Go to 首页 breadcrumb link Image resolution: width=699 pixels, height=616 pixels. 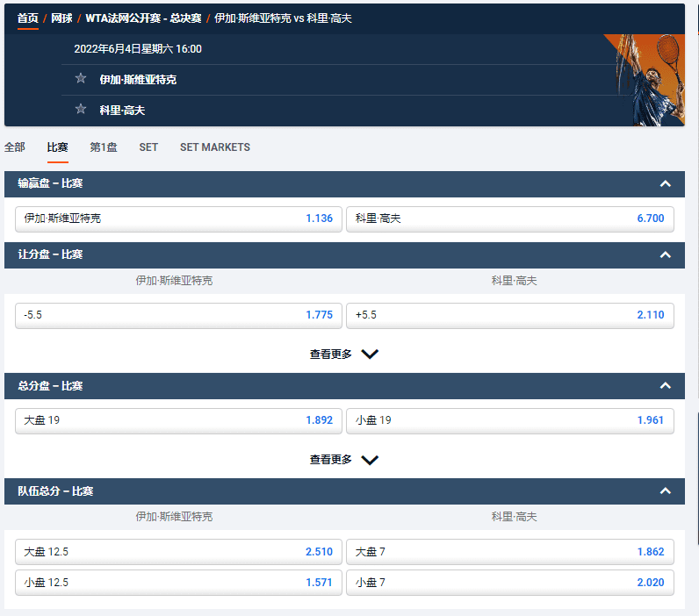pyautogui.click(x=28, y=18)
